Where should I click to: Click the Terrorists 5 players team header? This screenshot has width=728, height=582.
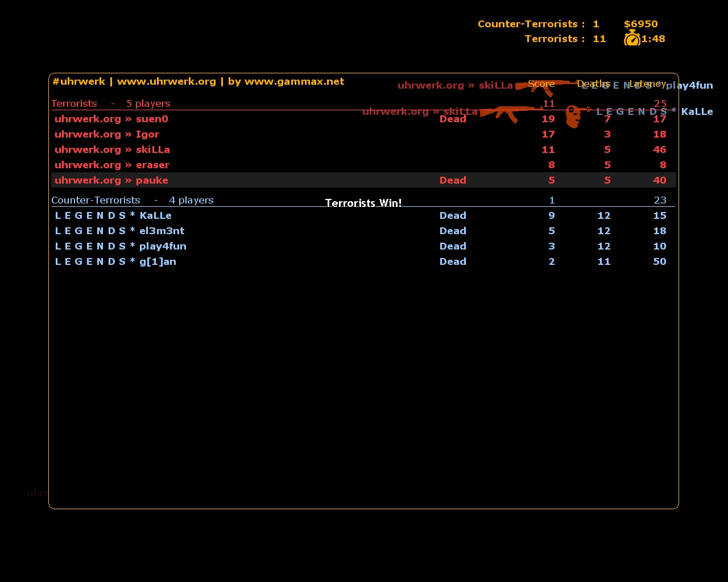click(110, 103)
